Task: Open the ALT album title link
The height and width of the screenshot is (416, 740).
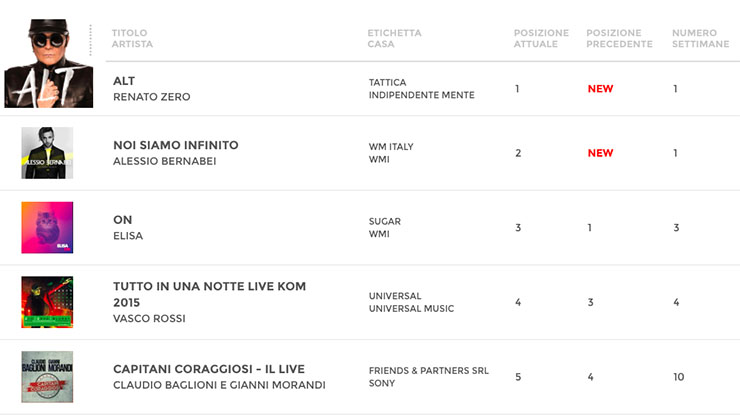Action: tap(124, 81)
